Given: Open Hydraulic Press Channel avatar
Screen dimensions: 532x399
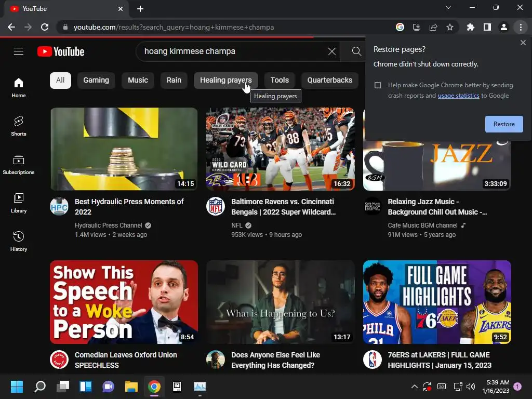Looking at the screenshot, I should pos(59,206).
